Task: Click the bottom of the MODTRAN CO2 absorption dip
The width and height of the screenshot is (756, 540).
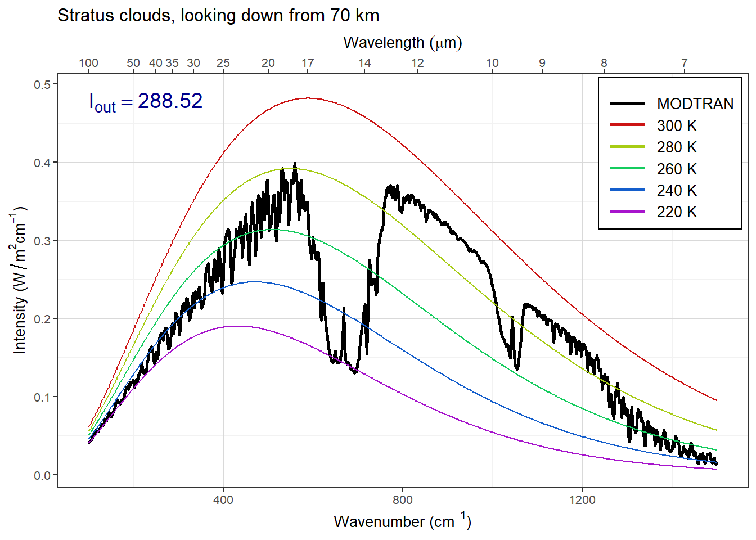Action: [x=354, y=371]
